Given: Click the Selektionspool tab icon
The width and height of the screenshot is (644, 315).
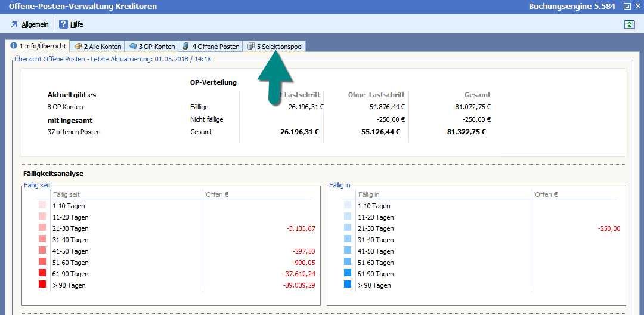Looking at the screenshot, I should (x=251, y=47).
